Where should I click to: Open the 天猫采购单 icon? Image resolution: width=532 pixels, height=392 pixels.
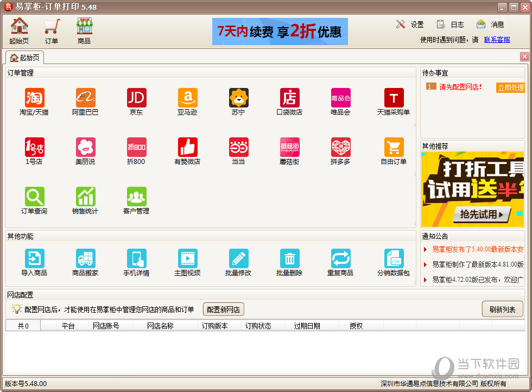point(394,98)
